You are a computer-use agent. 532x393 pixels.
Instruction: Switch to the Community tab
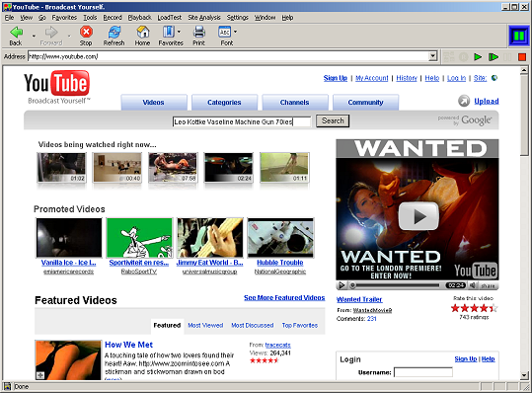365,102
